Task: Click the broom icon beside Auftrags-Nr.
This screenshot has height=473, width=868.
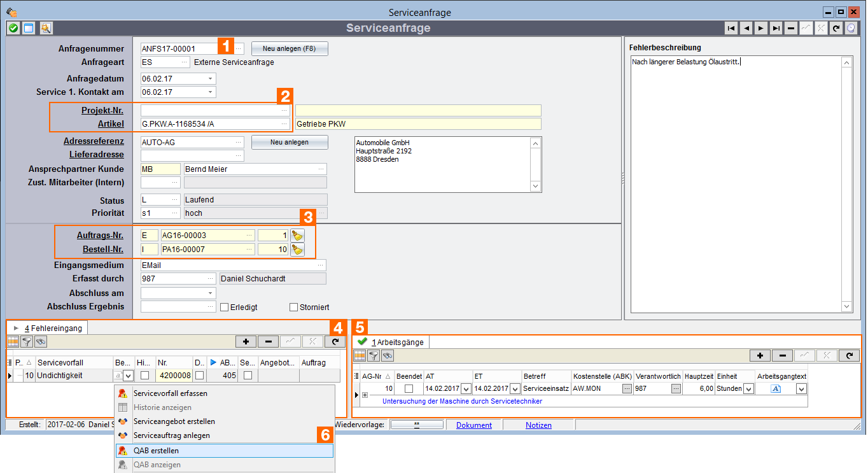Action: pos(297,235)
